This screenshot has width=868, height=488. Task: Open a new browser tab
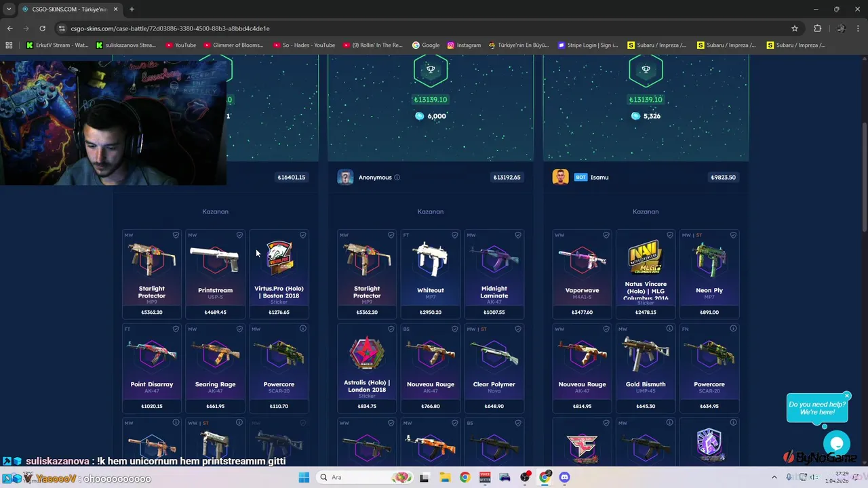(x=132, y=9)
